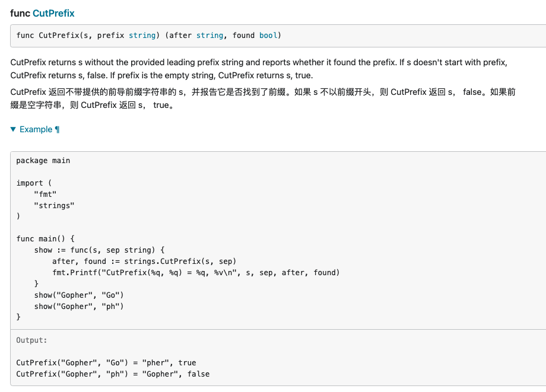Click the show("Gopher", "ph") line
The image size is (546, 392).
[x=79, y=307]
